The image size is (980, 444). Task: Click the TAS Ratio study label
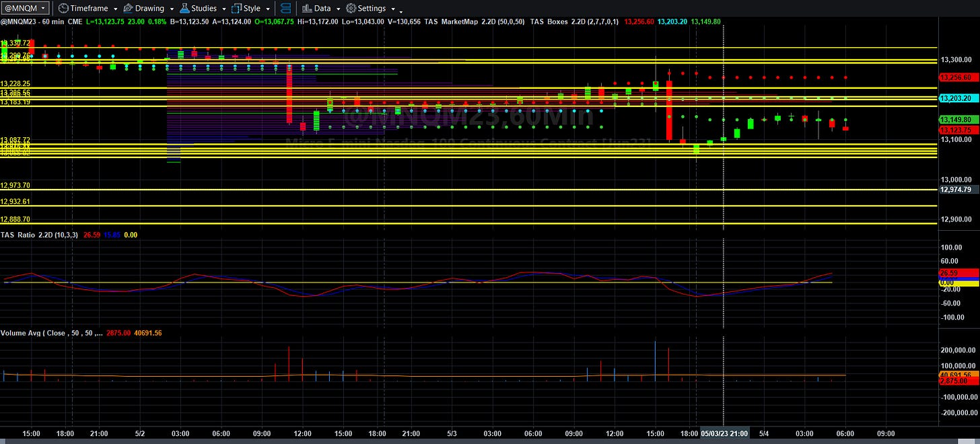pos(16,234)
